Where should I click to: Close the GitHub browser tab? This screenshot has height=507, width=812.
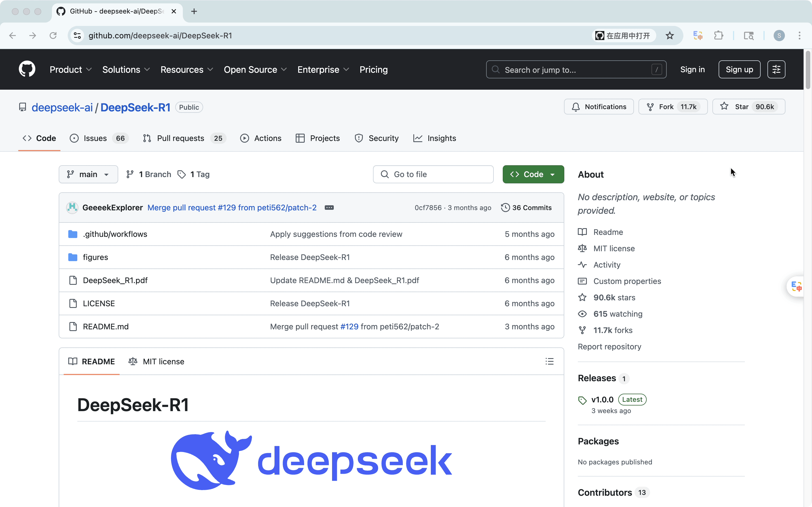[174, 11]
